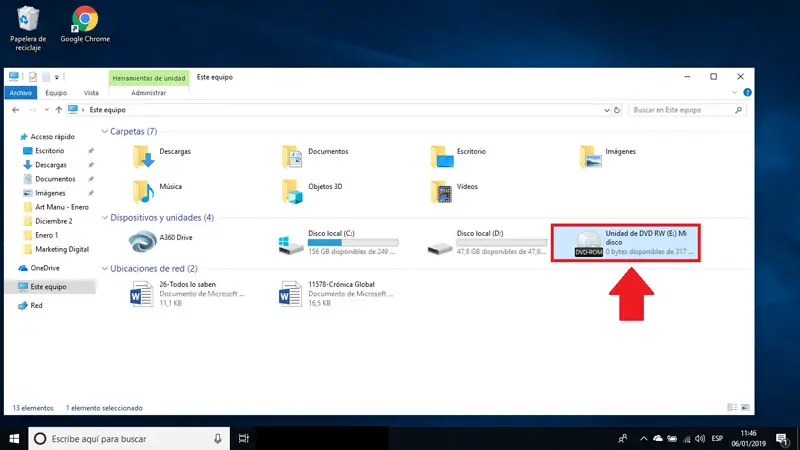800x450 pixels.
Task: Open the Recycle Bin desktop icon
Action: click(28, 28)
